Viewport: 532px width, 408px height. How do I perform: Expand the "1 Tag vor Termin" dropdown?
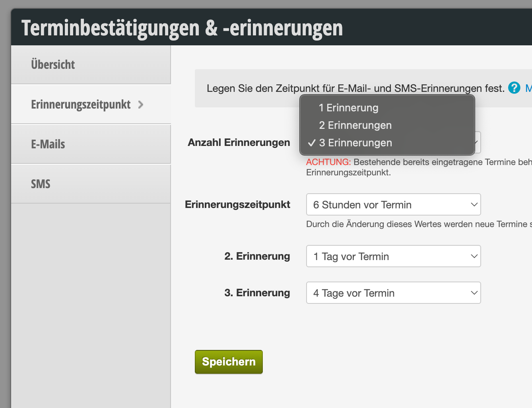coord(393,256)
